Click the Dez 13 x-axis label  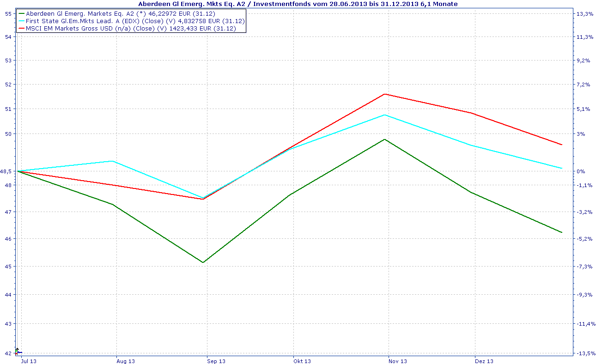click(x=484, y=361)
